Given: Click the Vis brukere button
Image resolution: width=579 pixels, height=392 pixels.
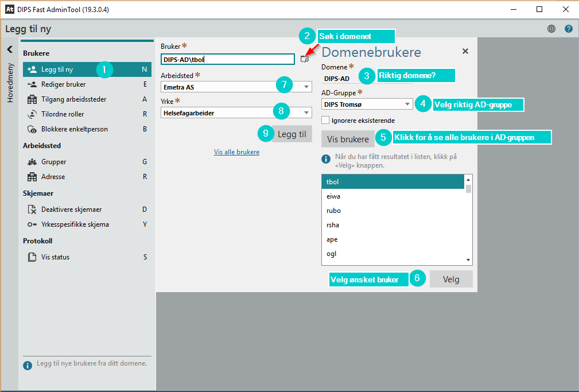Looking at the screenshot, I should point(348,139).
